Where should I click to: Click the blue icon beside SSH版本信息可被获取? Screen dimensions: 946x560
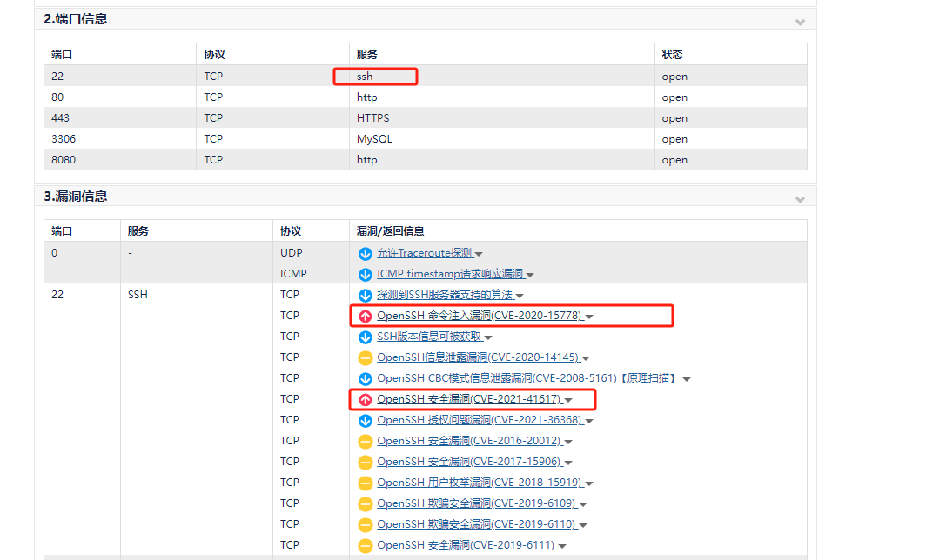[365, 337]
